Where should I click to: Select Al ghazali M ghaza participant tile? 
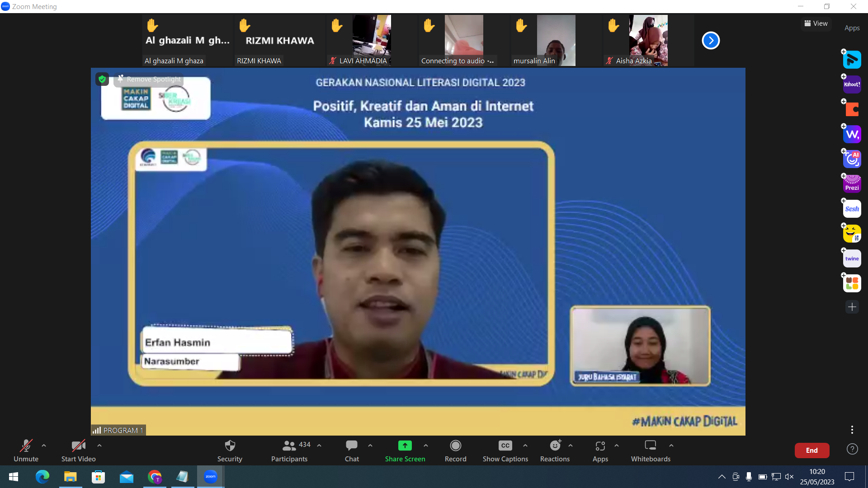click(188, 41)
